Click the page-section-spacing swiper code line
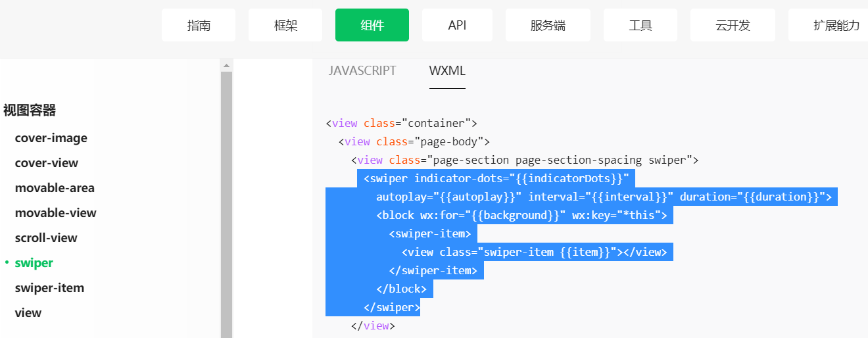Viewport: 868px width, 338px height. (525, 160)
